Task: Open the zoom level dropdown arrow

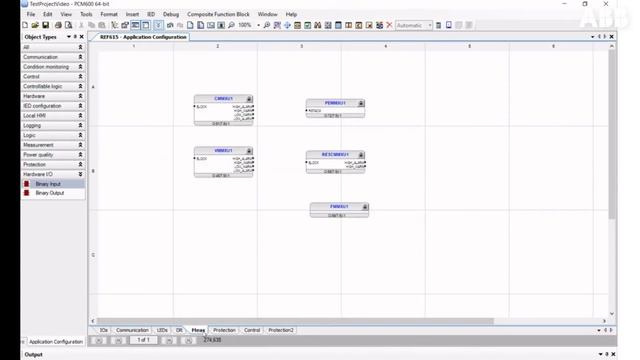Action: click(258, 25)
